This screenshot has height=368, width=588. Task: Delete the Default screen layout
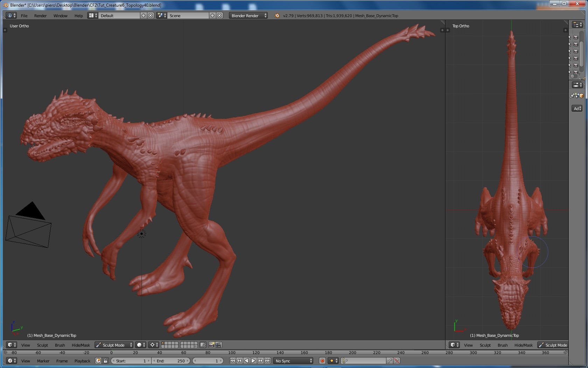pos(150,15)
